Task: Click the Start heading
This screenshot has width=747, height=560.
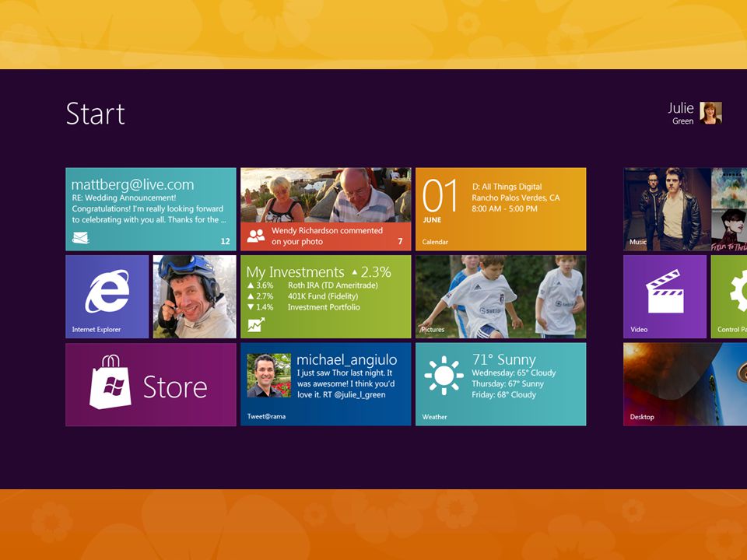Action: click(95, 114)
